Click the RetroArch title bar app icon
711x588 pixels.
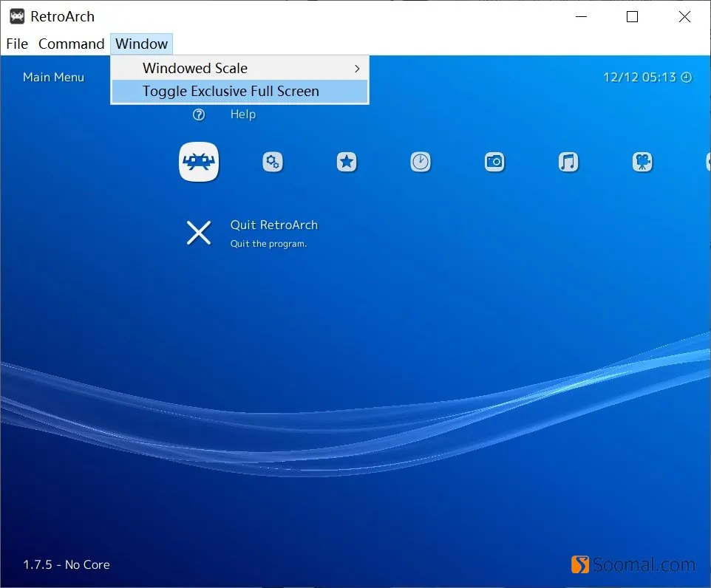(x=17, y=17)
